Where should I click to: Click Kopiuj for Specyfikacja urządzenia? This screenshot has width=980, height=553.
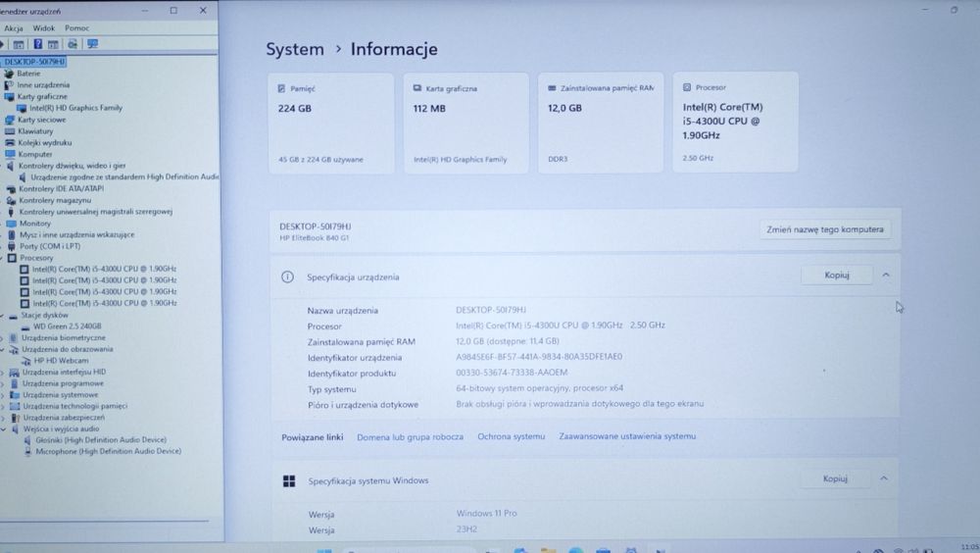(x=836, y=276)
